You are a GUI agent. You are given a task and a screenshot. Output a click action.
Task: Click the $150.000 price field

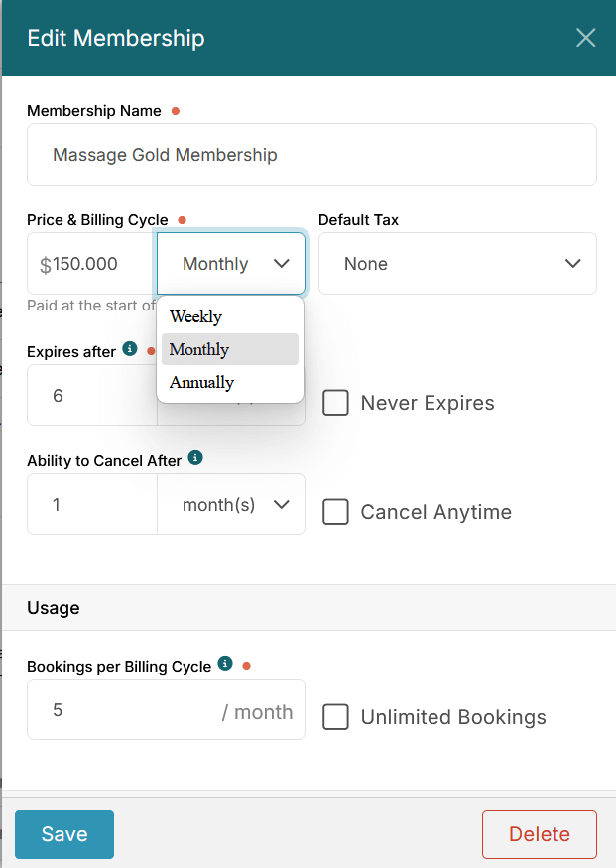click(91, 264)
